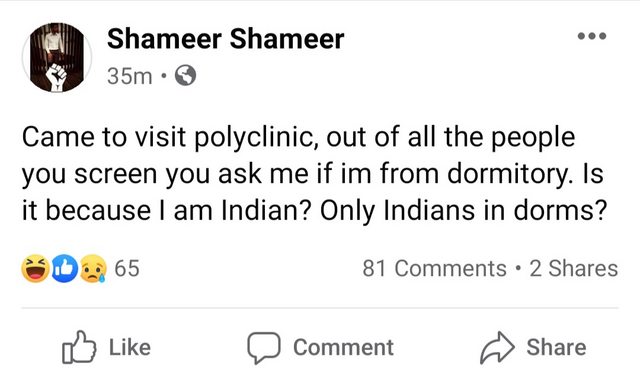Open the 35m post timestamp

tap(129, 76)
